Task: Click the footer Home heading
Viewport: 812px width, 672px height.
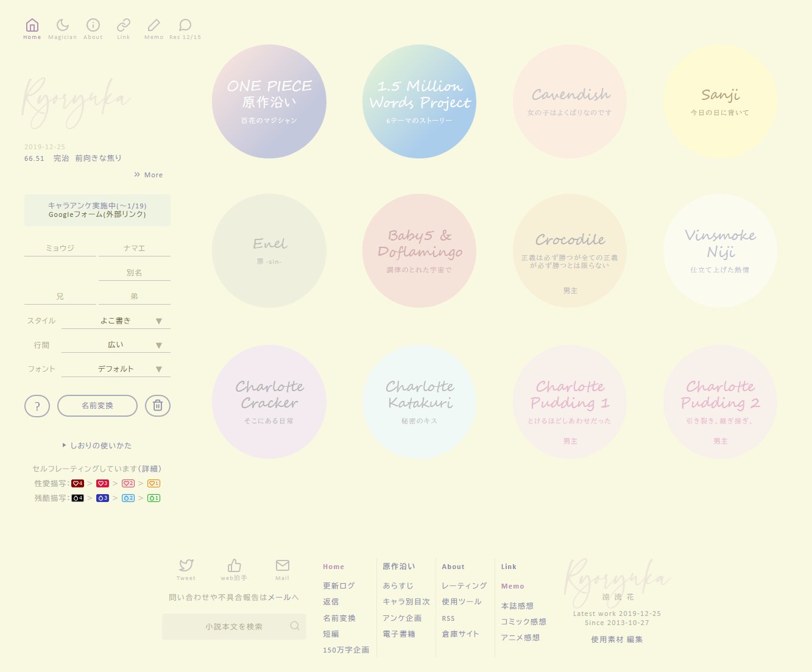Action: [334, 567]
